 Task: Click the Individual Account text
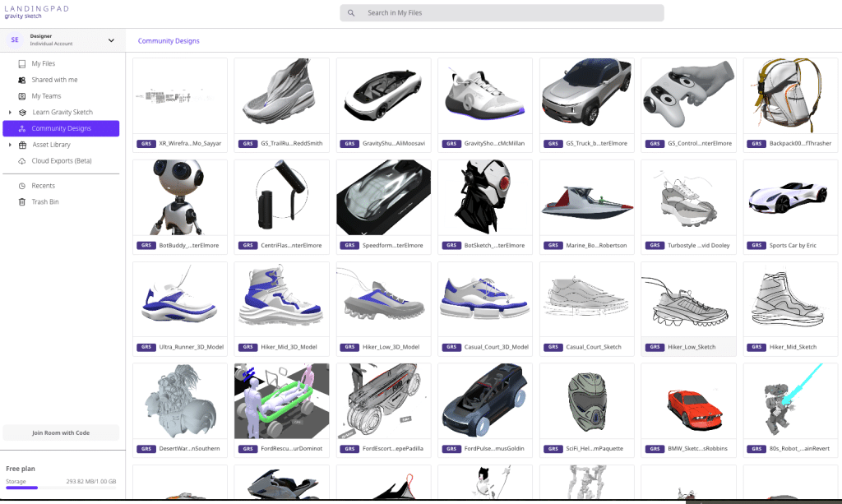click(x=51, y=44)
